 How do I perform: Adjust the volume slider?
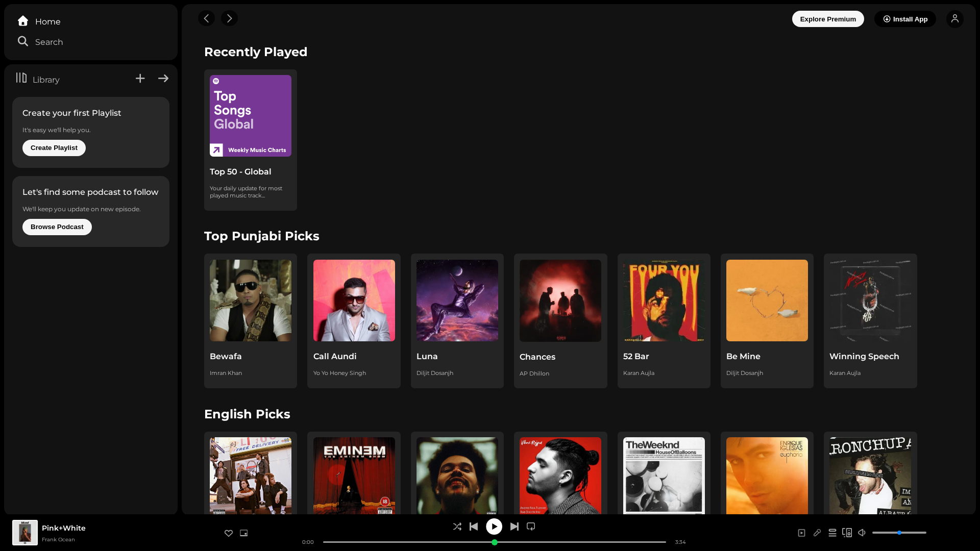coord(899,533)
